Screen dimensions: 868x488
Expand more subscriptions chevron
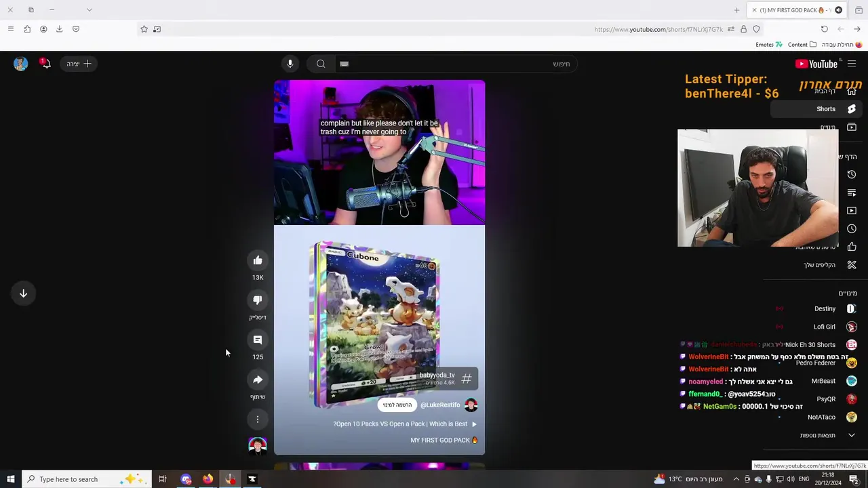pyautogui.click(x=852, y=435)
